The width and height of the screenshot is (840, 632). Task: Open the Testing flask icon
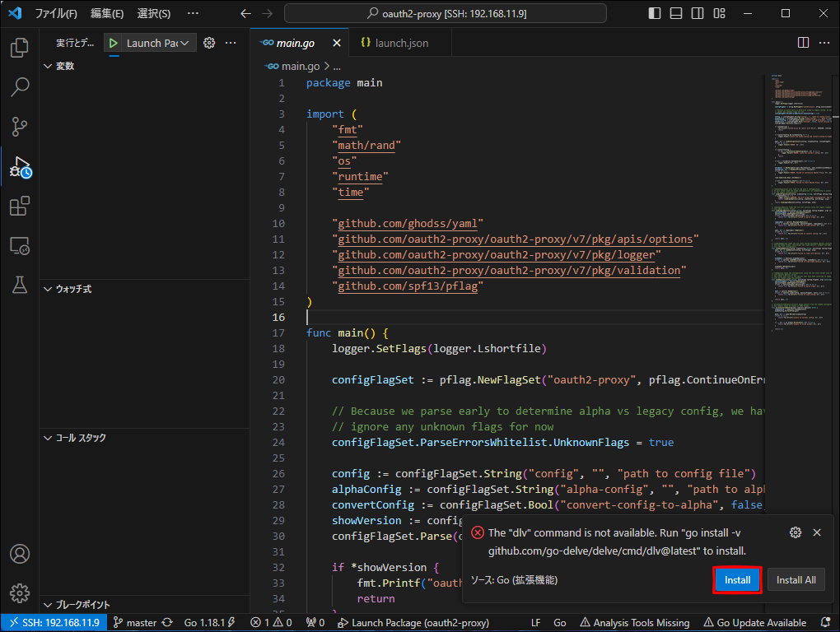pyautogui.click(x=19, y=285)
